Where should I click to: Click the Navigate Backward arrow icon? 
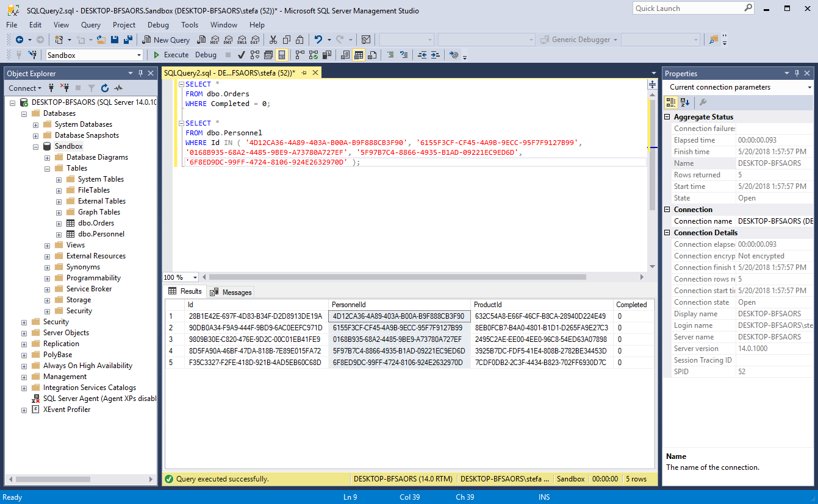[20, 40]
